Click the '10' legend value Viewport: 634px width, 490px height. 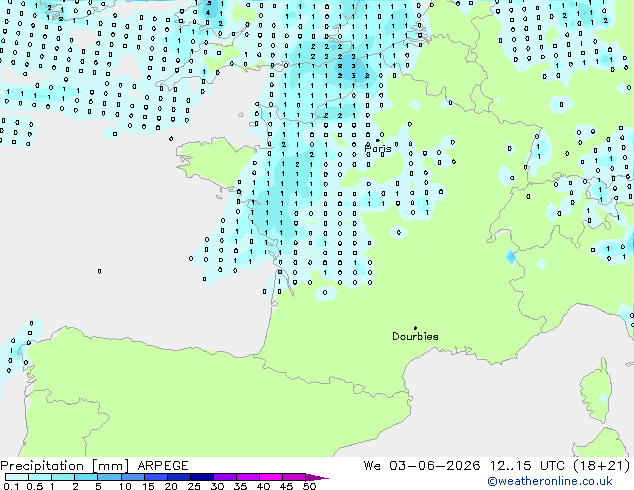pos(125,486)
